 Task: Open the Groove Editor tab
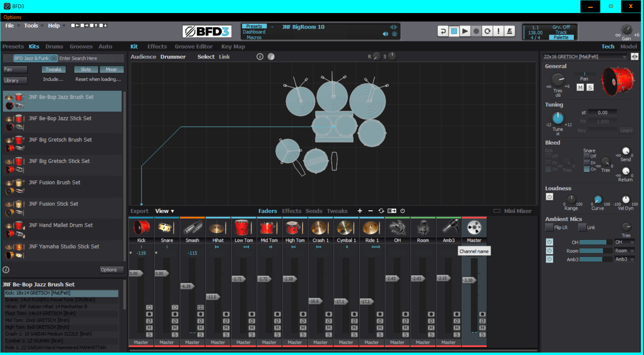coord(194,46)
